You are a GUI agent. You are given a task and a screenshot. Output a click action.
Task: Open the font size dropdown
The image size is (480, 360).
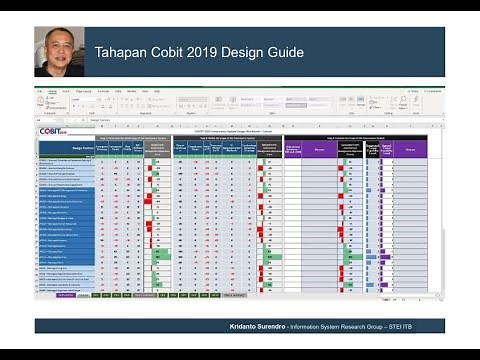pyautogui.click(x=101, y=99)
